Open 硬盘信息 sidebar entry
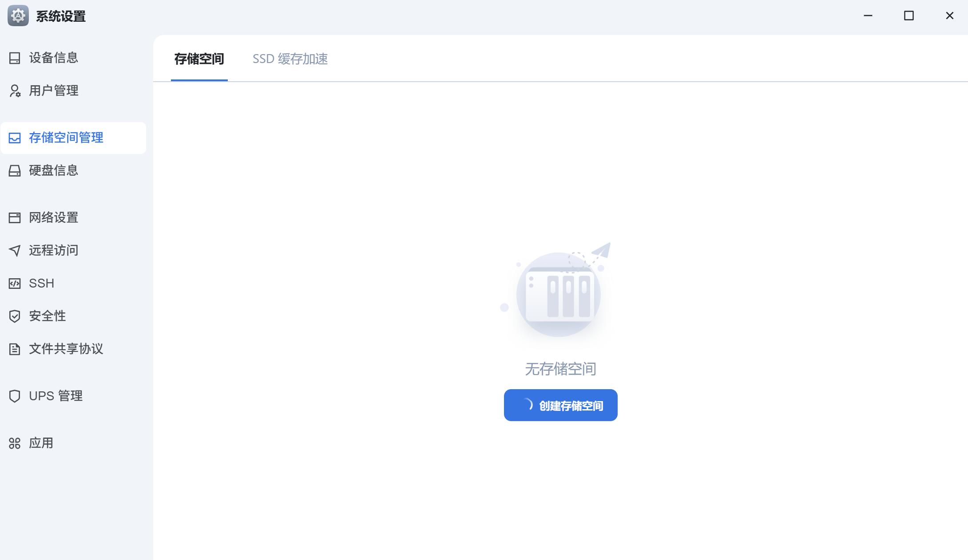Image resolution: width=968 pixels, height=560 pixels. pyautogui.click(x=53, y=171)
